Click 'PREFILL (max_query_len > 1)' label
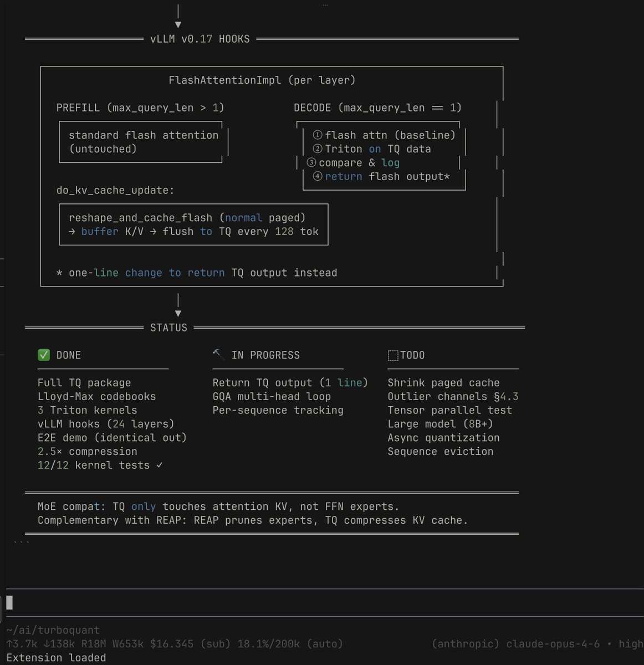 (x=140, y=108)
